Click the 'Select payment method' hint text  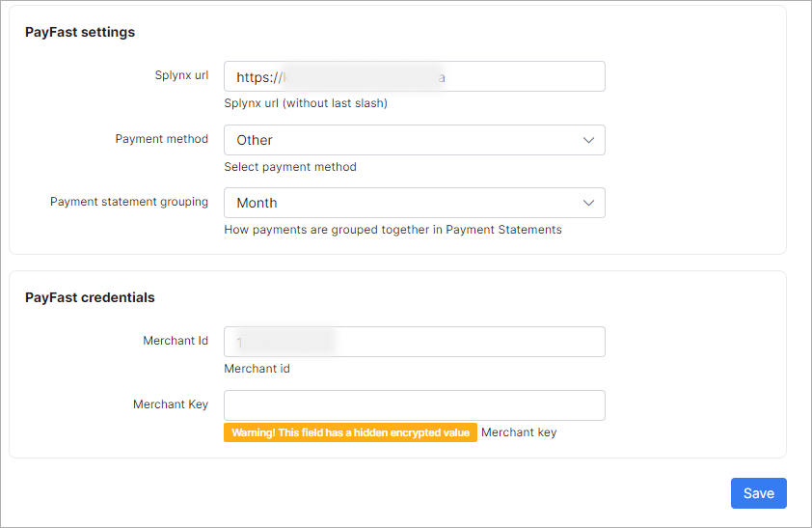tap(290, 167)
